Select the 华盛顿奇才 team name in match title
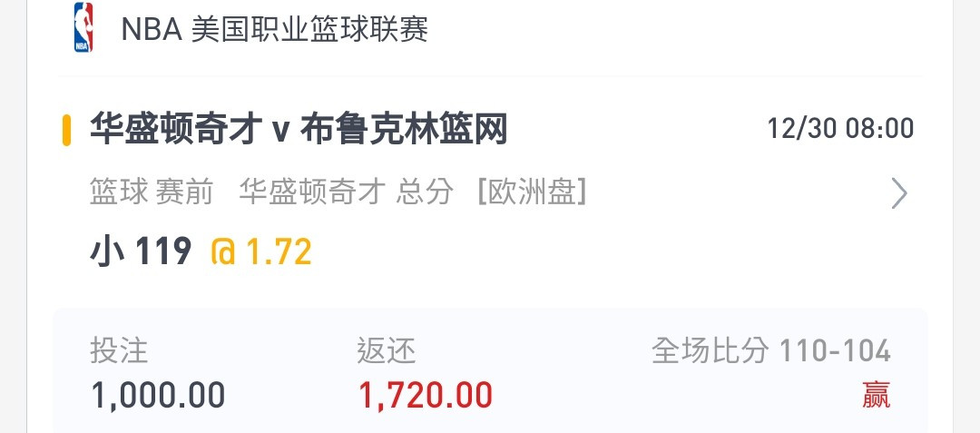 point(176,131)
